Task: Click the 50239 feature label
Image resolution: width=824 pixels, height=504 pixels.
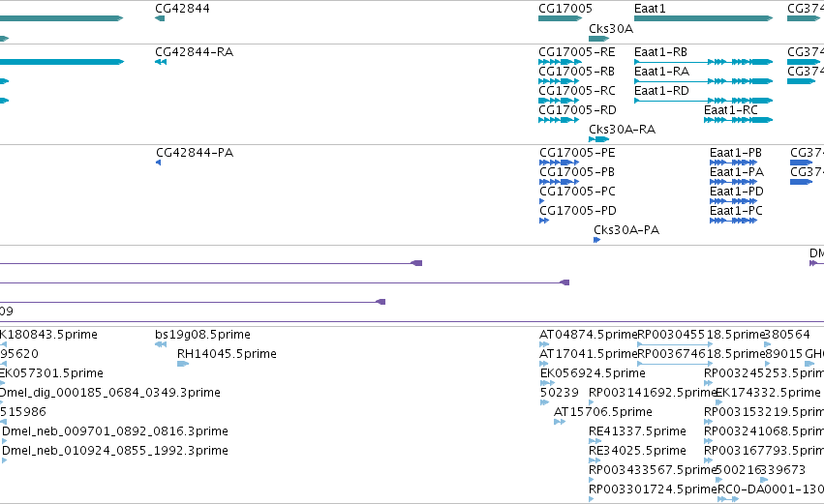Action: click(559, 393)
